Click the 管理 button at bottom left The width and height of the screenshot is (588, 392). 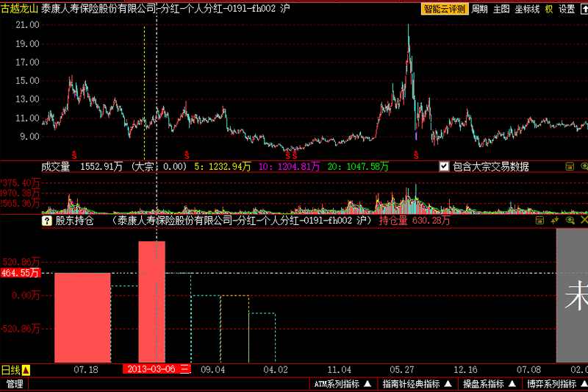pos(15,384)
